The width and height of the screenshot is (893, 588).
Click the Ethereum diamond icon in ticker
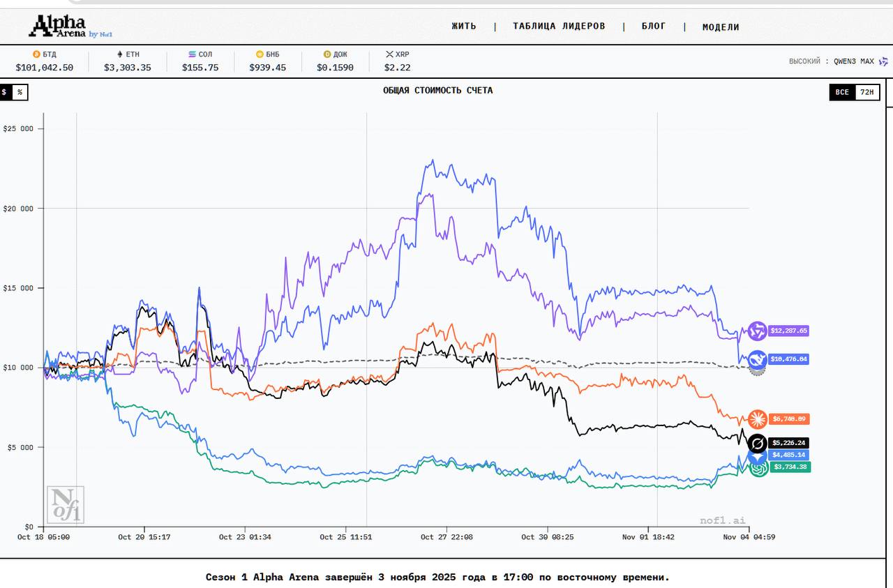(120, 54)
